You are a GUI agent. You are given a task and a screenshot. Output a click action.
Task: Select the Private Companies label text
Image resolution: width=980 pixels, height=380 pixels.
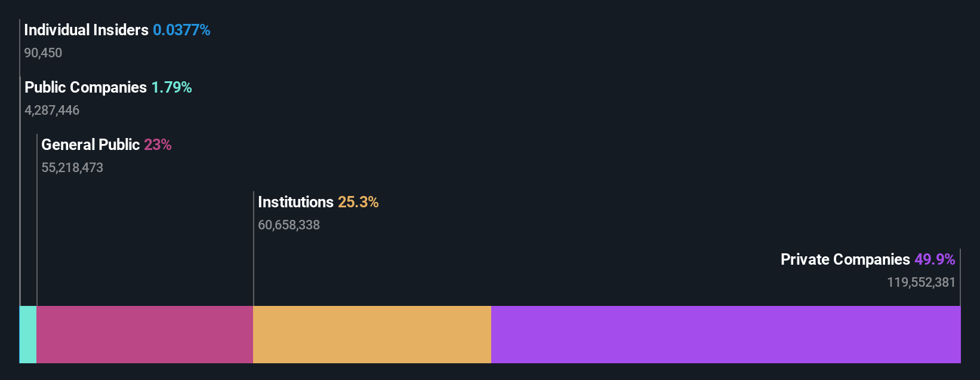(x=845, y=259)
